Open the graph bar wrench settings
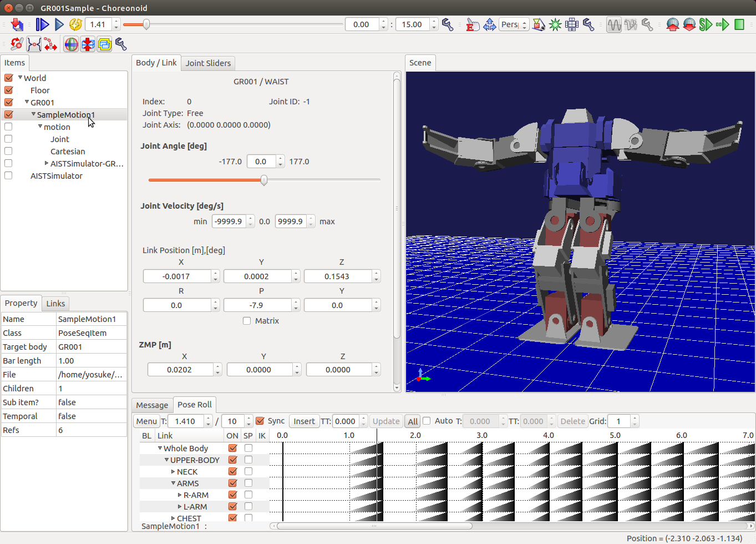 tap(647, 24)
